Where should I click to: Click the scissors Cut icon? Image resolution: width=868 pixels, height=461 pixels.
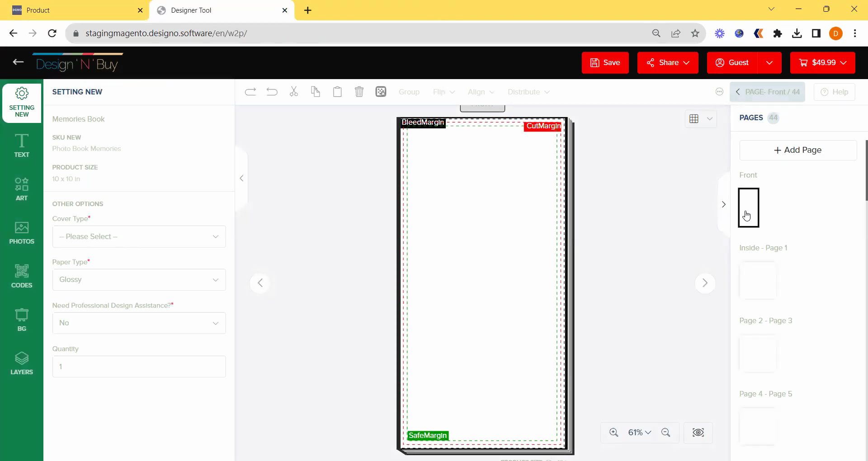click(x=294, y=92)
